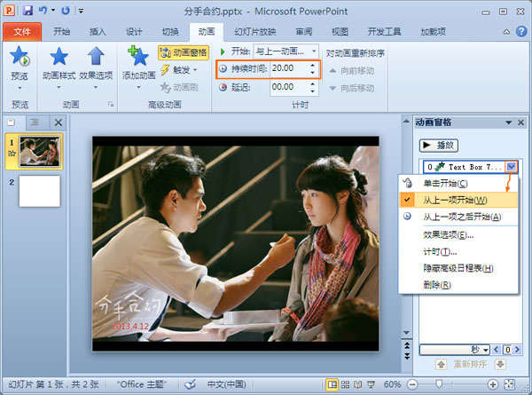Open the Seconds (秒) timeline dropdown
The image size is (532, 395).
(x=455, y=350)
